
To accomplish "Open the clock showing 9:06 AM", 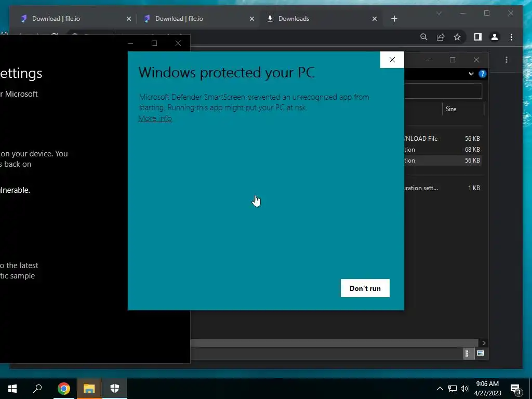I will (x=487, y=389).
